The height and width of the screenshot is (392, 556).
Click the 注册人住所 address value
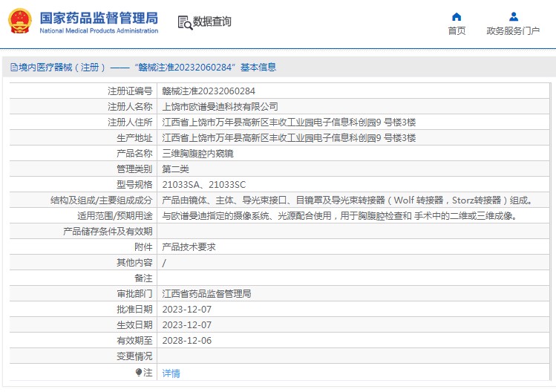pyautogui.click(x=289, y=122)
